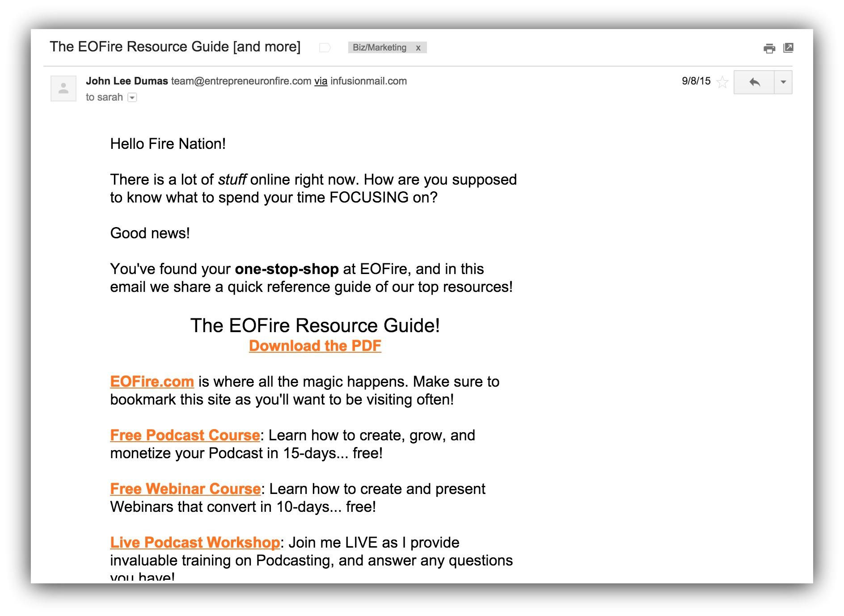The width and height of the screenshot is (844, 616).
Task: Open the More options dropdown next to reply
Action: point(783,82)
